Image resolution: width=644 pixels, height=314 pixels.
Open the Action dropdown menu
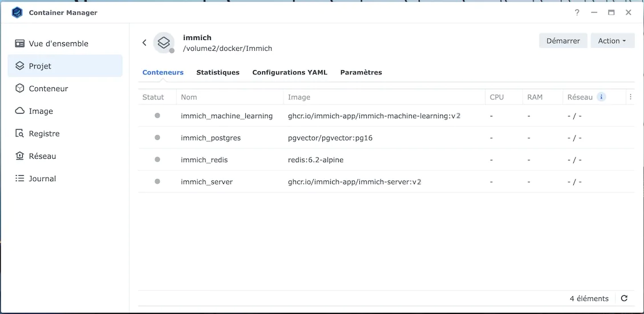coord(613,41)
